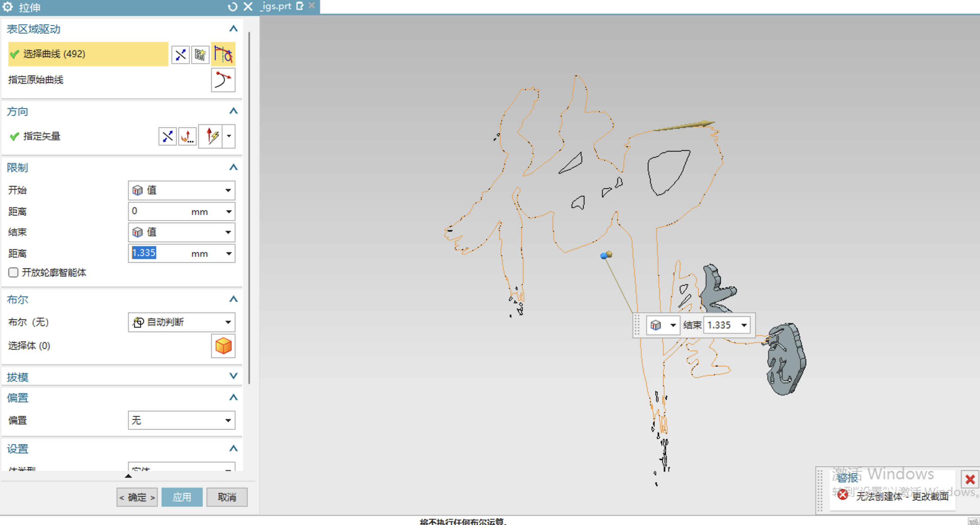Viewport: 980px width, 525px height.
Task: Open the 偏置 无 dropdown
Action: [181, 420]
